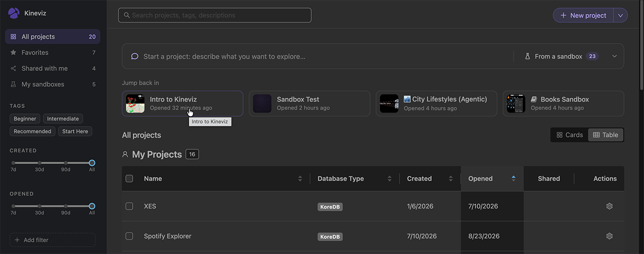Click KoreDB badge in Spotify Explorer row
The width and height of the screenshot is (644, 254).
coord(330,237)
